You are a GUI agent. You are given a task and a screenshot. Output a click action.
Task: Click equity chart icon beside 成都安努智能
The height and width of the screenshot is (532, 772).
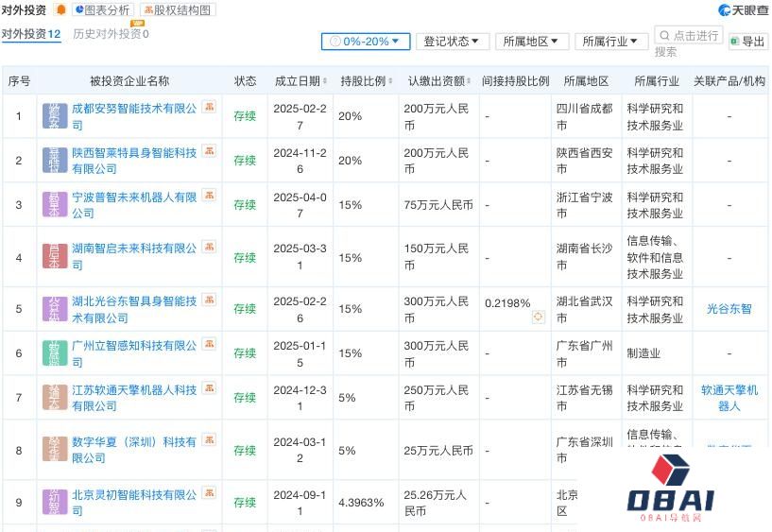[x=209, y=107]
